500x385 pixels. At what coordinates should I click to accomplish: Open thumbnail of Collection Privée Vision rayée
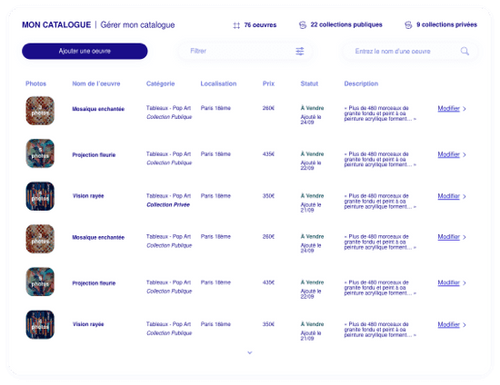pyautogui.click(x=40, y=196)
